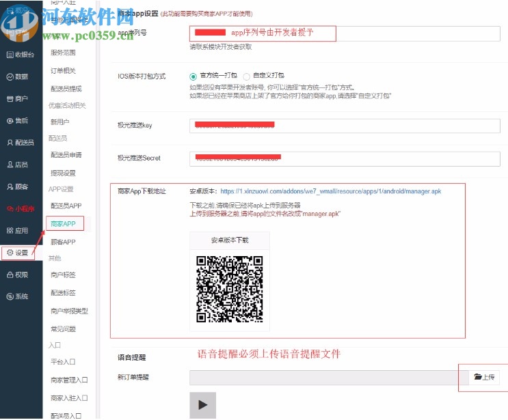Open 提现设置 settings item
Image resolution: width=508 pixels, height=420 pixels.
click(63, 173)
